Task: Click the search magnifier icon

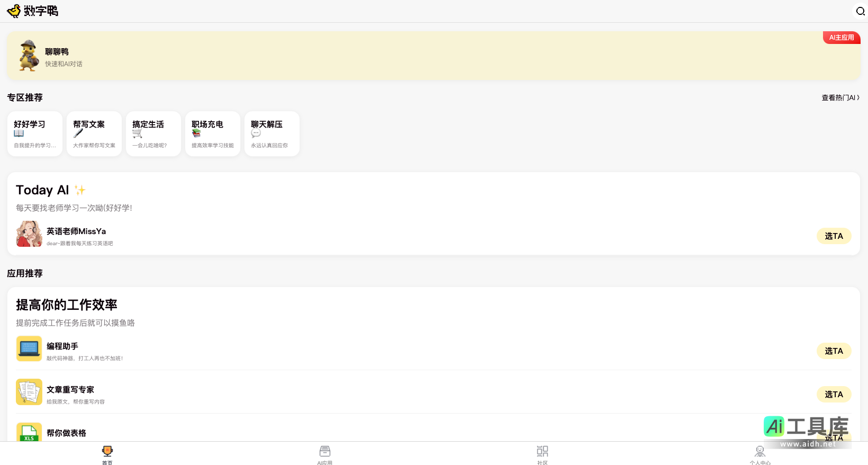Action: point(860,11)
